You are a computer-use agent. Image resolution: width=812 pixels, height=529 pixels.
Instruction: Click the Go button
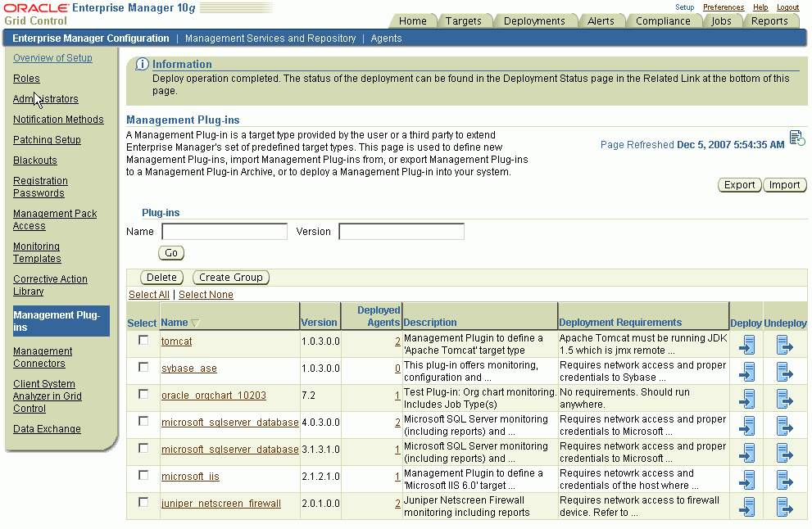[x=171, y=252]
